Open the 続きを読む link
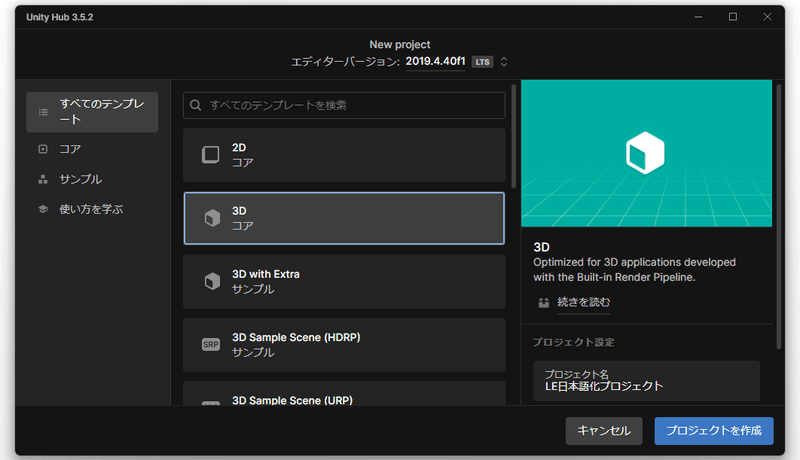Image resolution: width=800 pixels, height=460 pixels. coord(583,302)
